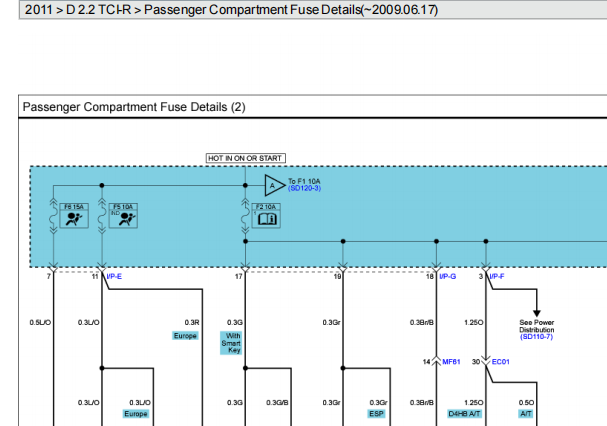Screen dimensions: 607x426
Task: Open the EC01 connector link
Action: point(501,362)
